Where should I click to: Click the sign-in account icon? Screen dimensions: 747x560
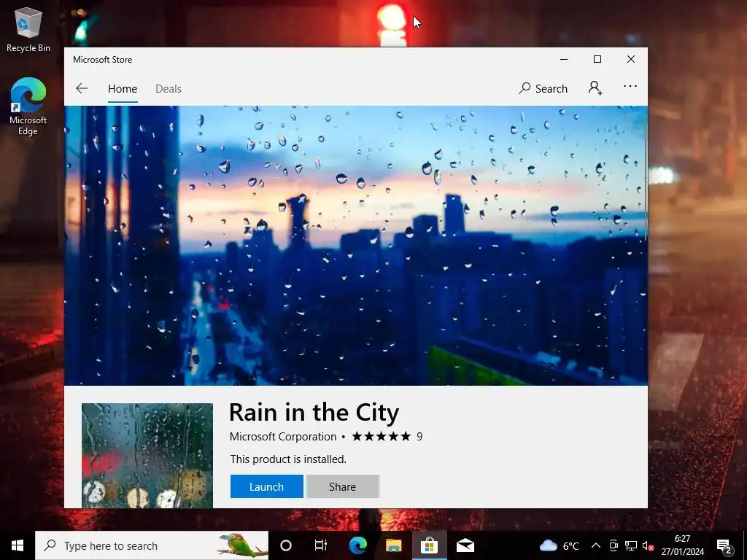coord(595,88)
